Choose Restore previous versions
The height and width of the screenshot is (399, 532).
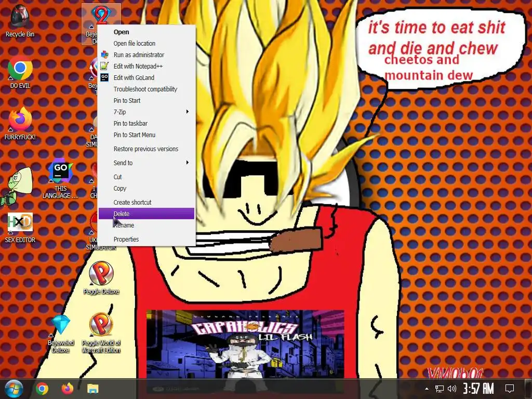146,149
